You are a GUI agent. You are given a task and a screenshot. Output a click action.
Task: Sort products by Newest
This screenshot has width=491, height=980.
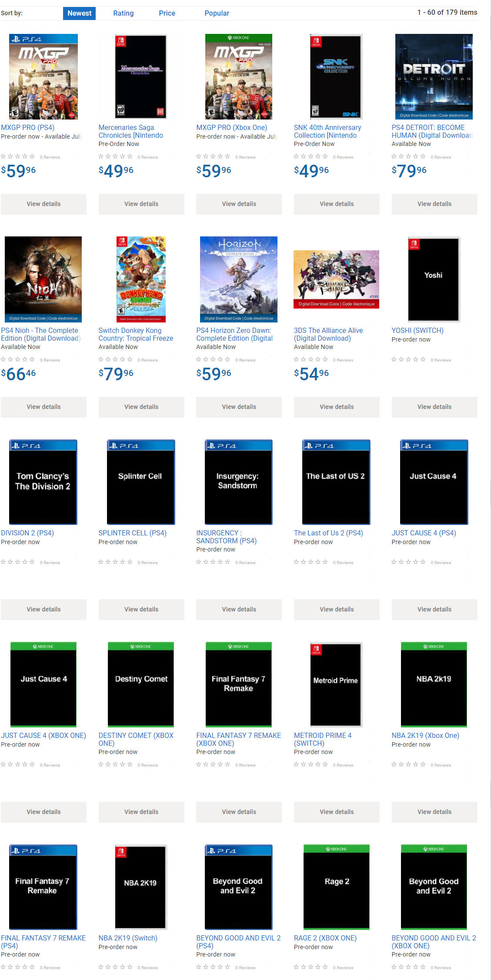tap(79, 13)
